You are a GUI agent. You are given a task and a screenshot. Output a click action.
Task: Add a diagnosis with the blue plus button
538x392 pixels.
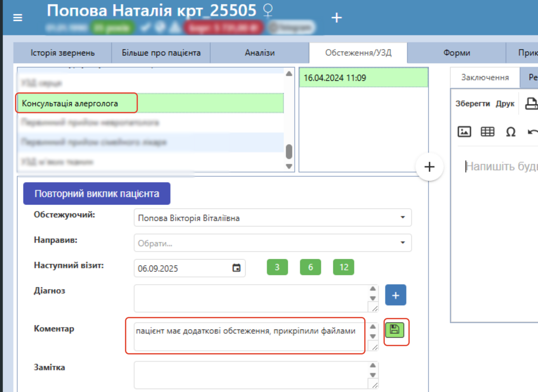click(395, 295)
